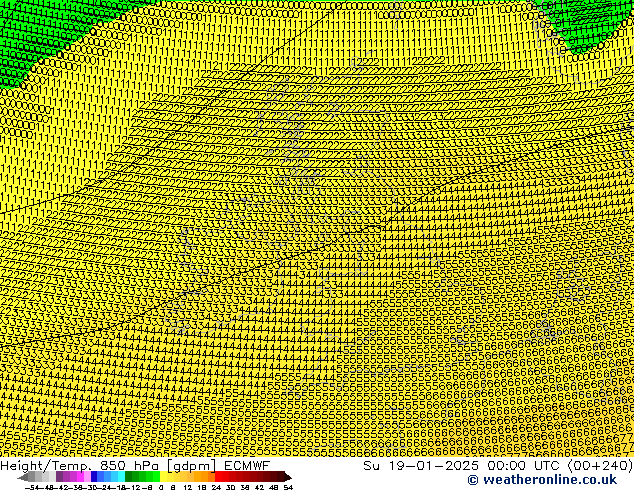Select the orange swatch in temperature legend

pyautogui.click(x=200, y=477)
